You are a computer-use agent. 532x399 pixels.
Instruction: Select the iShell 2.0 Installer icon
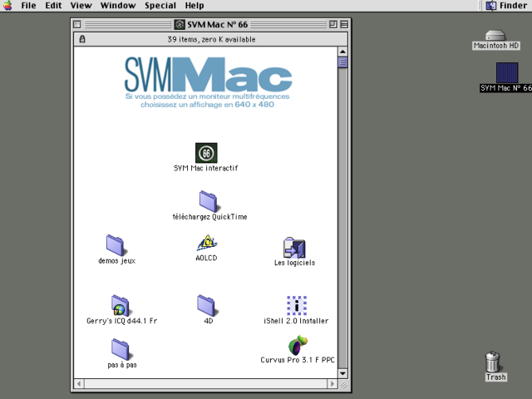click(x=297, y=305)
